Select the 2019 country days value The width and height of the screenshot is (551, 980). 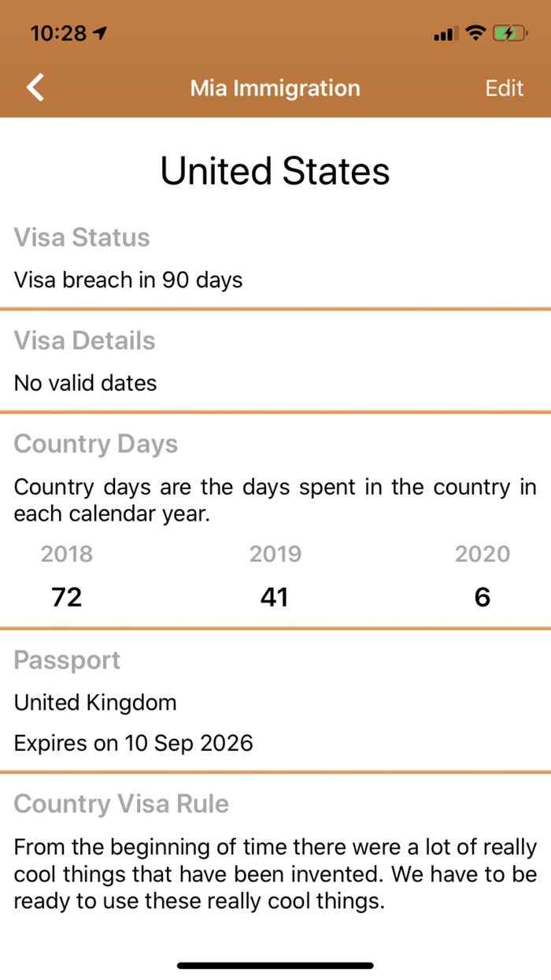[275, 596]
